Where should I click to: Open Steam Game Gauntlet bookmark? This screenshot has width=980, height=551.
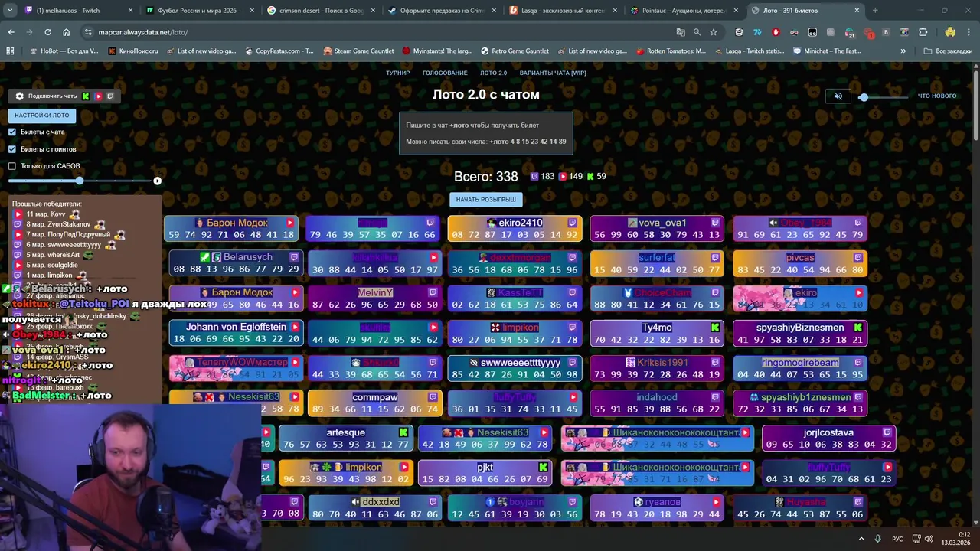tap(358, 51)
